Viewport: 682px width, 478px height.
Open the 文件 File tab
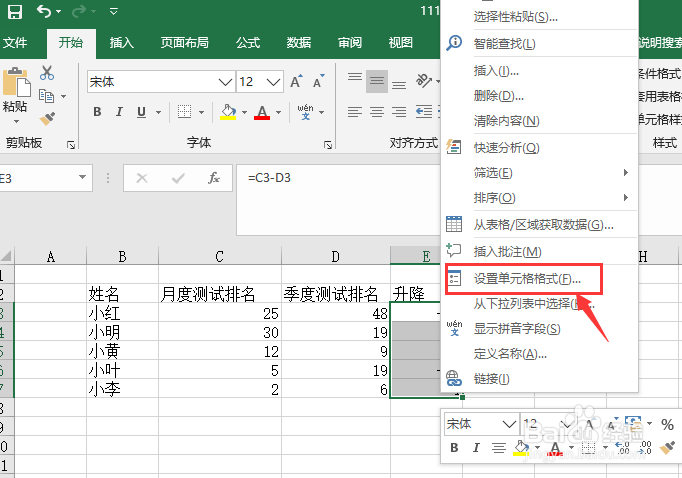tap(15, 43)
